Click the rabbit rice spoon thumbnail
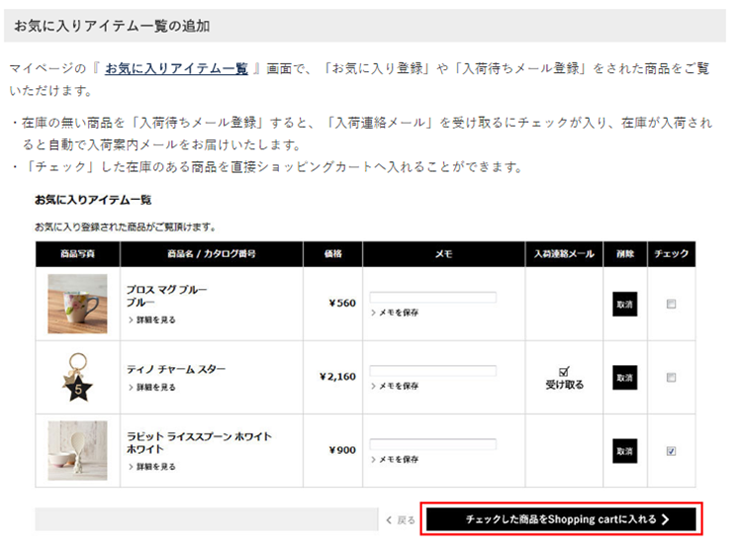Screen dimensions: 740x550 [77, 450]
